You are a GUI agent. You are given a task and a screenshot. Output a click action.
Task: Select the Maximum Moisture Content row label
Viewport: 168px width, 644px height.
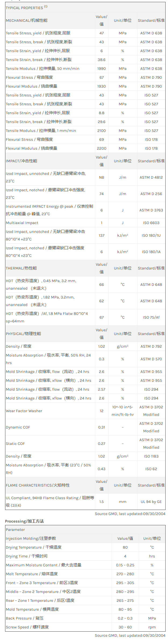[x=43, y=565]
